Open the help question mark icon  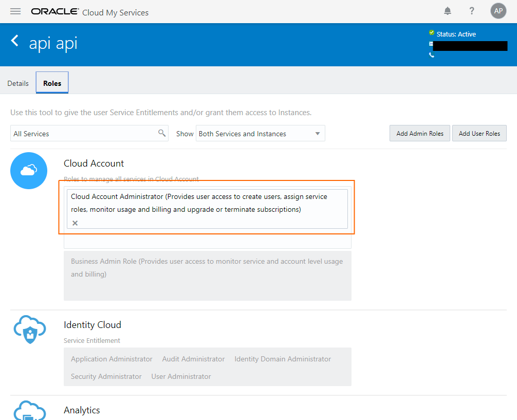472,11
